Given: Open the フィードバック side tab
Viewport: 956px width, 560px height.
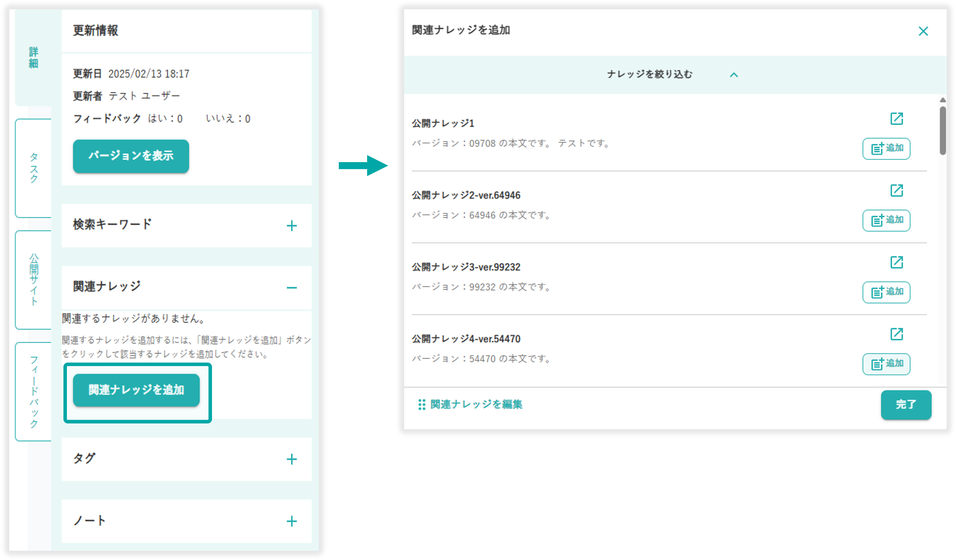Looking at the screenshot, I should [x=33, y=391].
